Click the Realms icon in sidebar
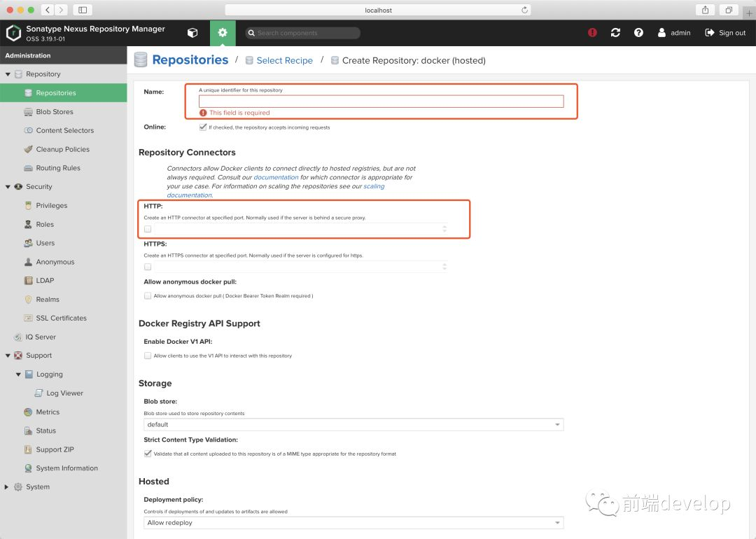Image resolution: width=756 pixels, height=539 pixels. [29, 300]
